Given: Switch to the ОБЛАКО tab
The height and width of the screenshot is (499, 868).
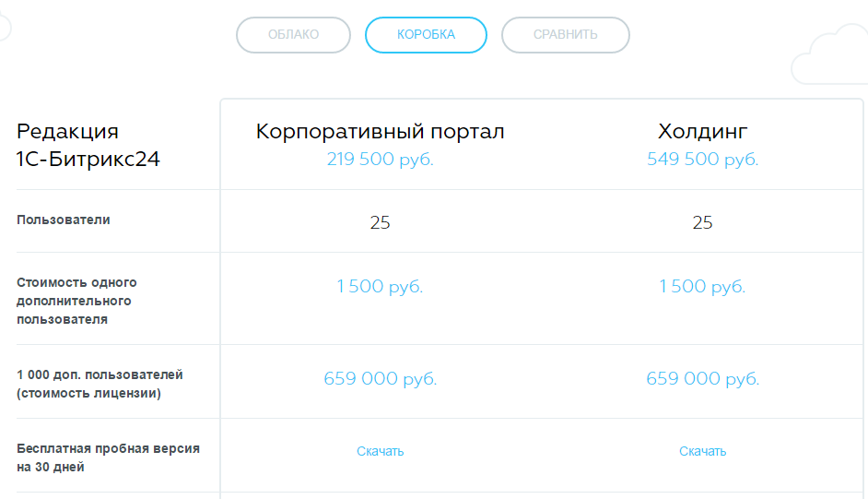Looking at the screenshot, I should [293, 35].
